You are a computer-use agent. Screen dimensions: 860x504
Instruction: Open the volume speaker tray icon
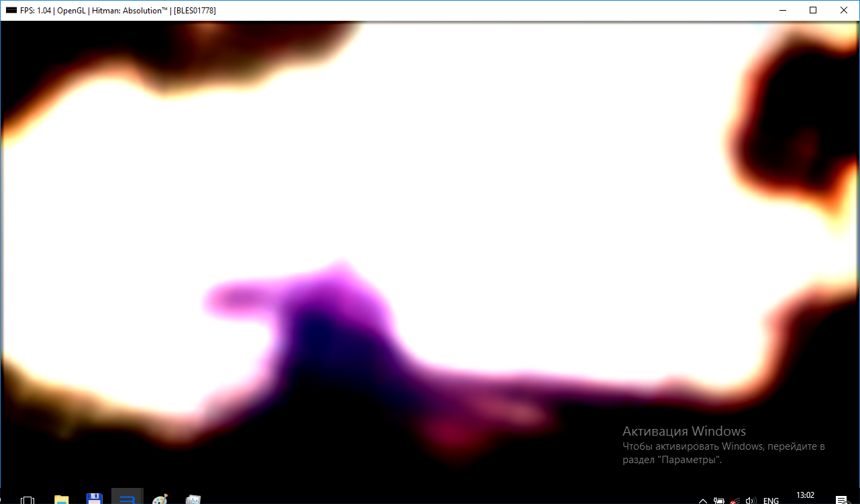click(751, 500)
